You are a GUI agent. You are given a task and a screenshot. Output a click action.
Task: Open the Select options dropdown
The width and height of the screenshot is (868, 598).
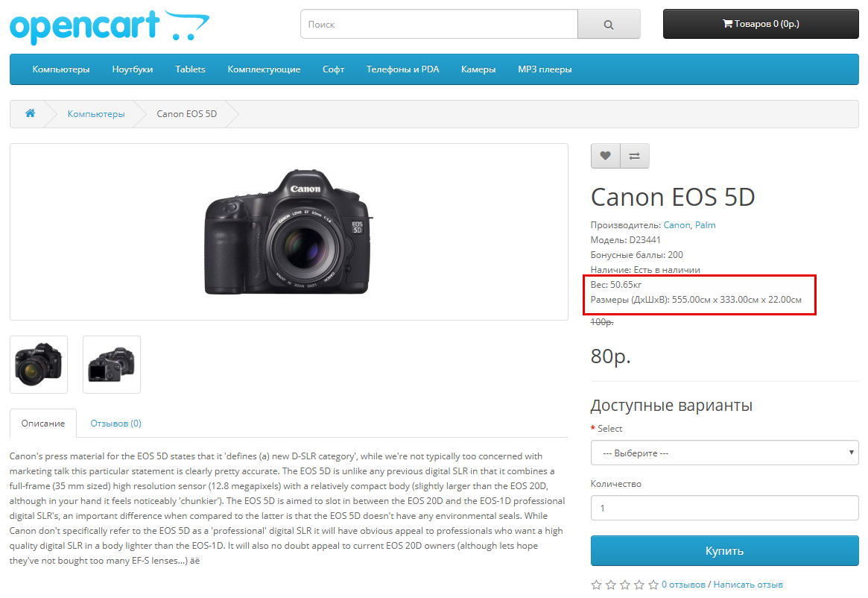724,453
